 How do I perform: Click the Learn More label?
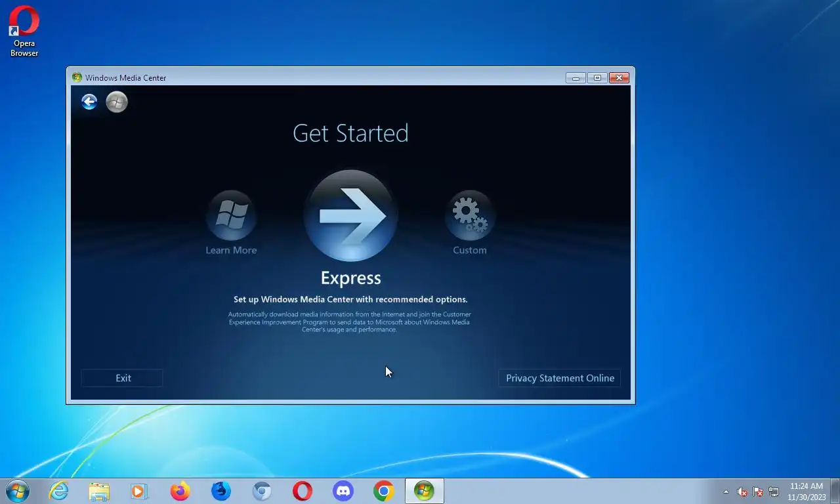tap(231, 250)
